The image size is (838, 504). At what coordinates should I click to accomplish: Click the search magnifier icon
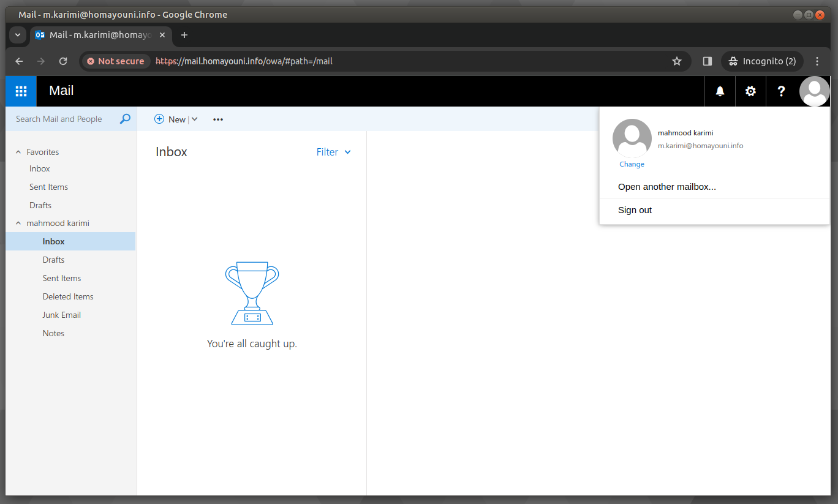(x=125, y=119)
